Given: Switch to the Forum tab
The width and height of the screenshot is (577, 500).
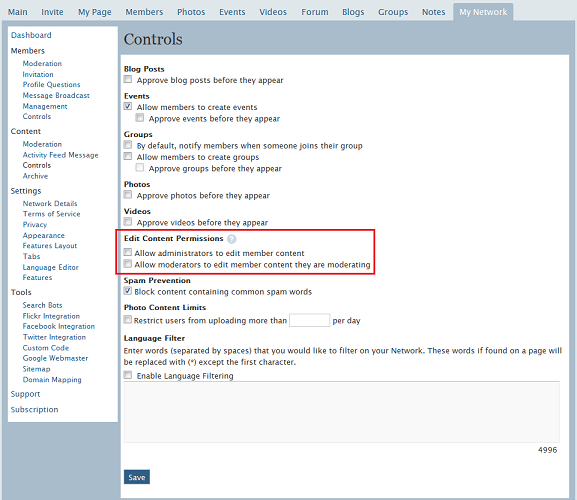Looking at the screenshot, I should point(315,12).
